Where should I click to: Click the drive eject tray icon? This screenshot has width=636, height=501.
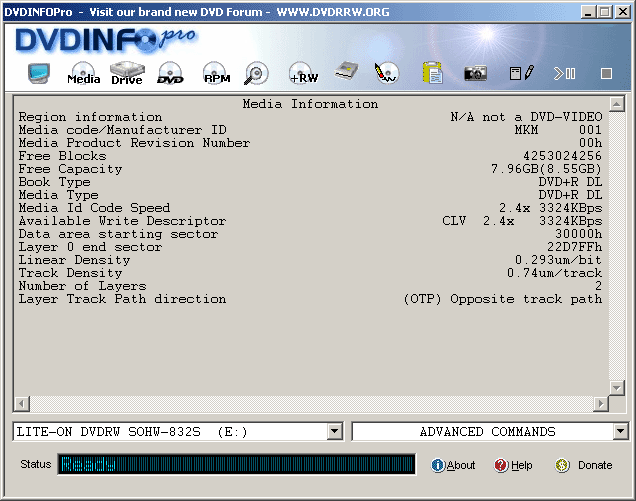point(347,72)
